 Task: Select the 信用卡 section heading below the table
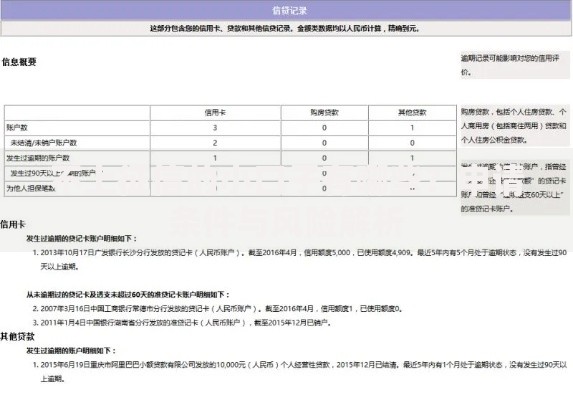(13, 224)
